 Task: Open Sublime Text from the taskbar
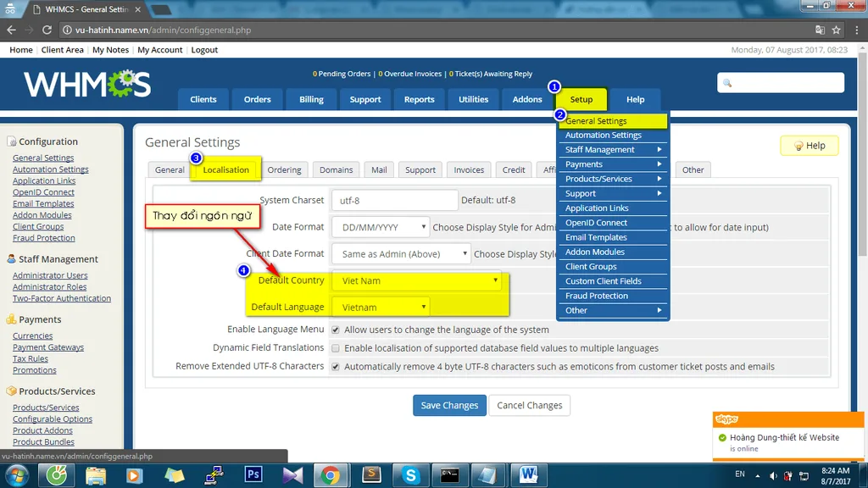(371, 474)
